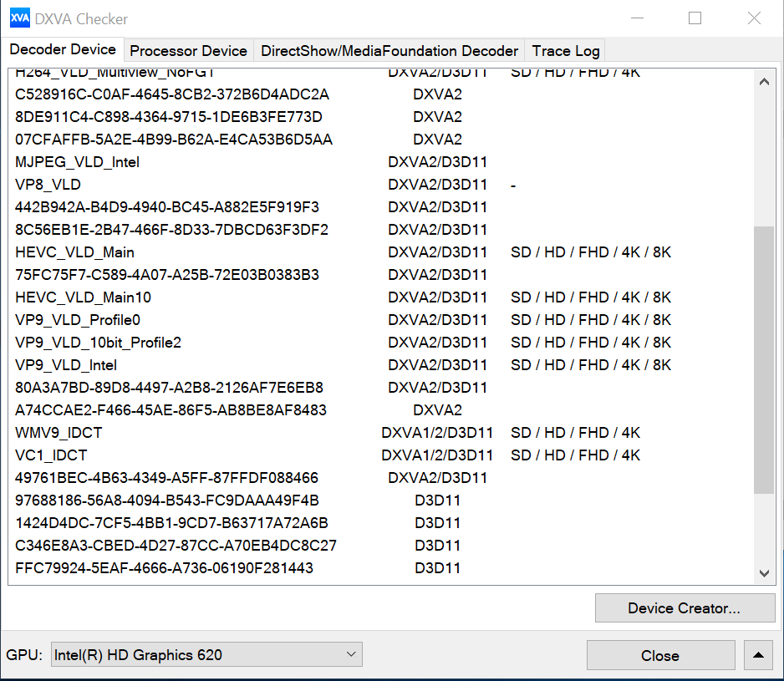
Task: Select the VC1_IDCT row
Action: tap(381, 455)
